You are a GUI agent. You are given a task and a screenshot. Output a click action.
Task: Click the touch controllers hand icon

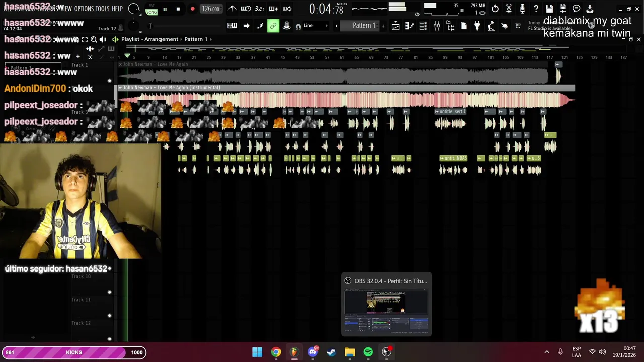click(505, 26)
